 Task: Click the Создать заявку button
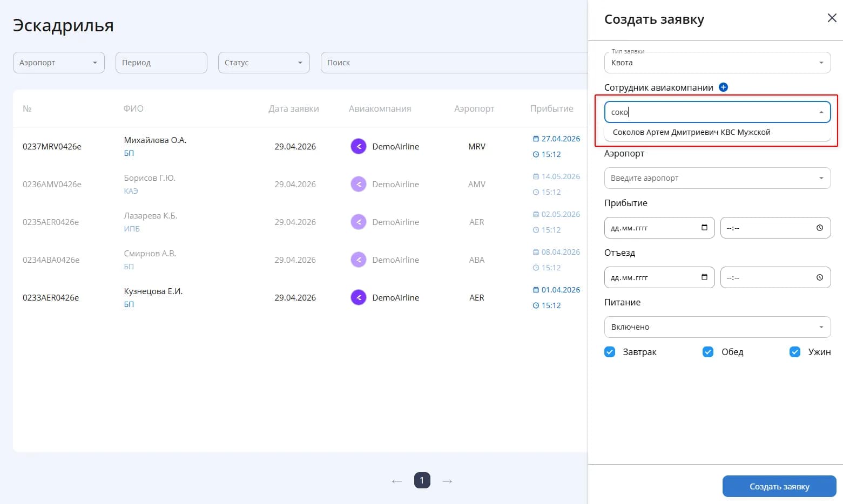point(779,486)
